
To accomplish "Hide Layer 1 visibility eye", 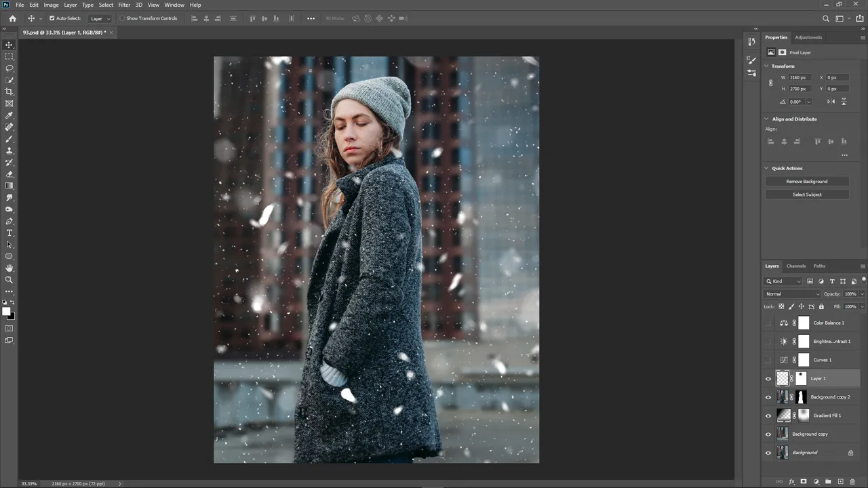I will click(768, 378).
